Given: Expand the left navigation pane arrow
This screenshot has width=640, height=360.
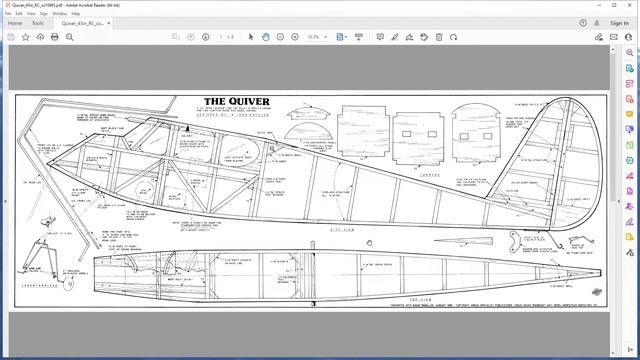Looking at the screenshot, I should (5, 201).
